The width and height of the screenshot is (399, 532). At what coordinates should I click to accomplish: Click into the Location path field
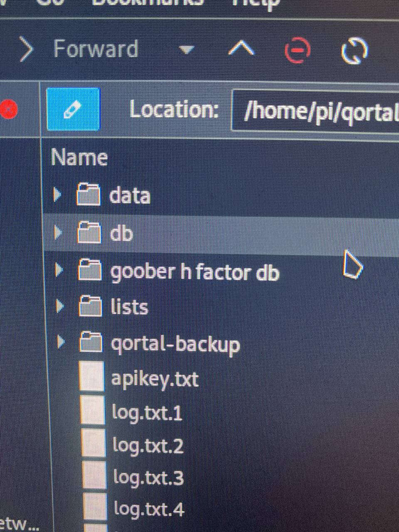point(315,111)
